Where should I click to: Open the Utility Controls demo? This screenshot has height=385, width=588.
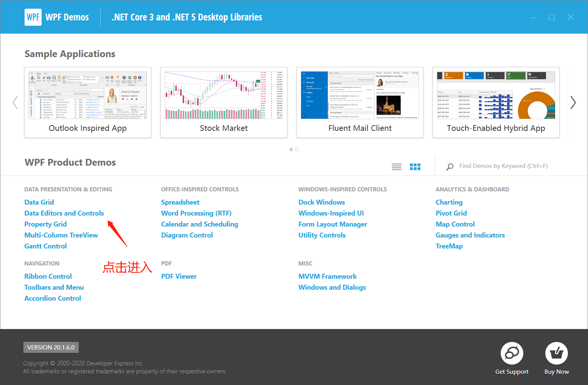pos(322,235)
